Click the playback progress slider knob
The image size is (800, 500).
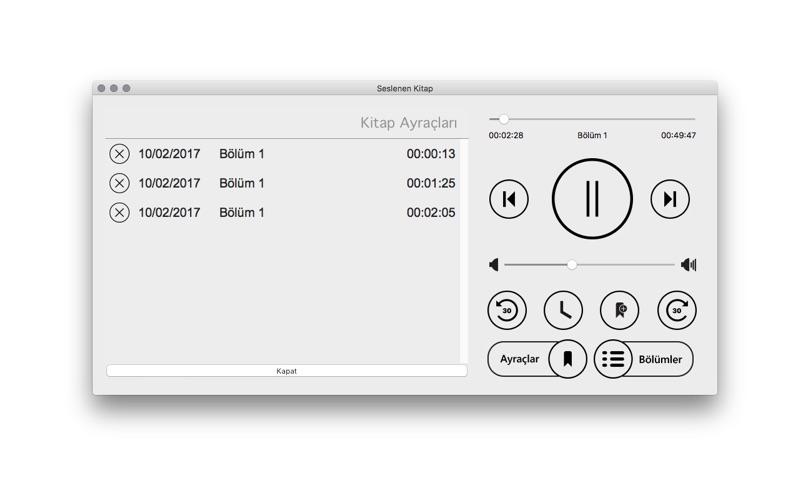tap(504, 119)
